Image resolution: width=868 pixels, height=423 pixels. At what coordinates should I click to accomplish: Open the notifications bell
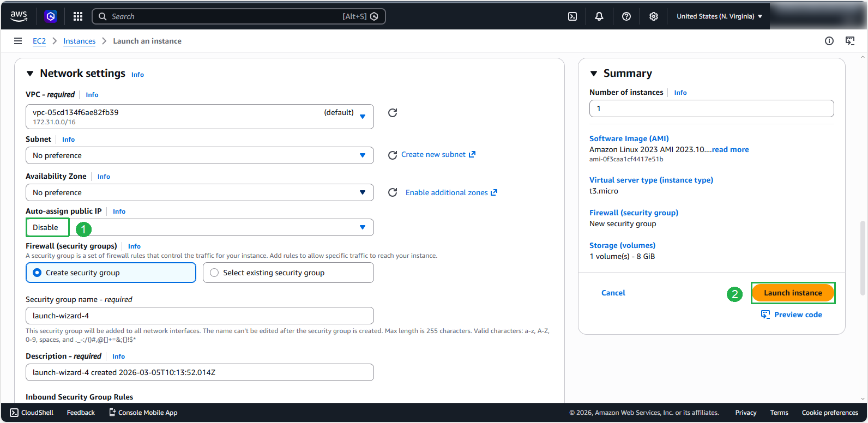click(x=599, y=16)
